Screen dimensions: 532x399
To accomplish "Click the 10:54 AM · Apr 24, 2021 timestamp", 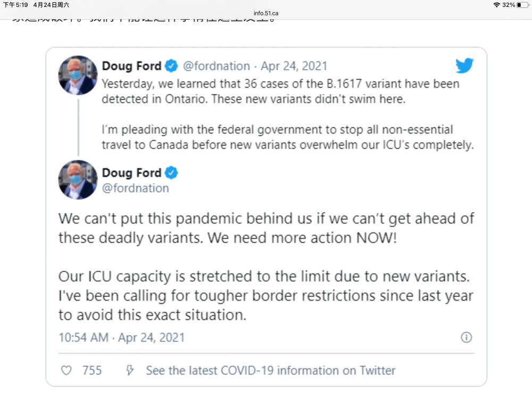I will 121,337.
